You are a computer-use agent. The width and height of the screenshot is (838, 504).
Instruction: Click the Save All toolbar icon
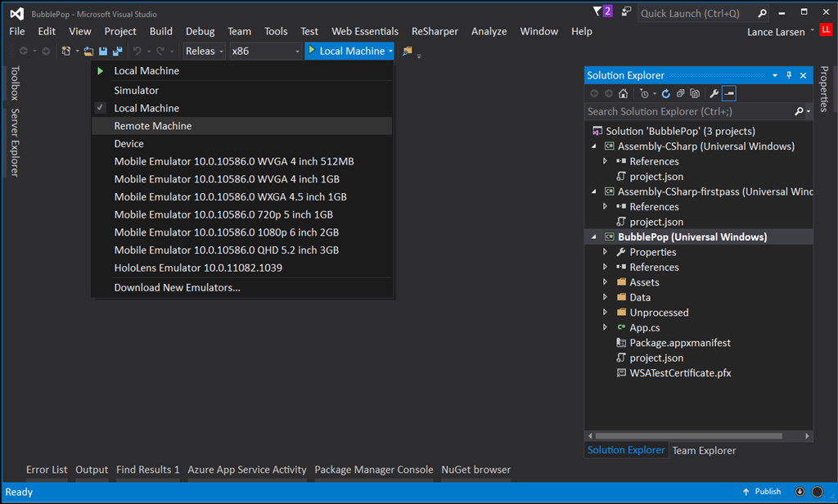coord(118,51)
